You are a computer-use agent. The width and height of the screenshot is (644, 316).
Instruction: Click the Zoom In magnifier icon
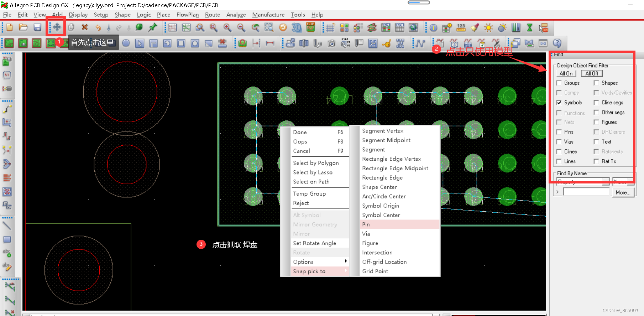click(x=227, y=27)
